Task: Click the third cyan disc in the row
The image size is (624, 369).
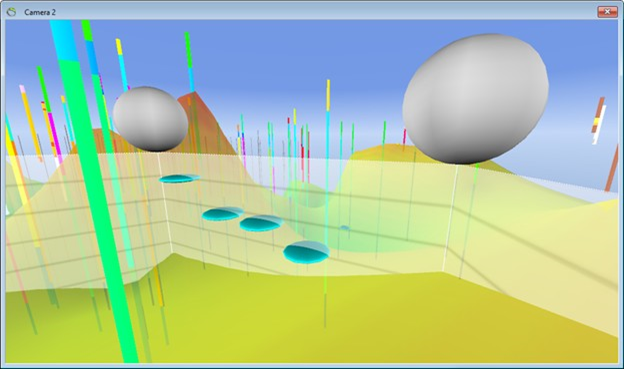Action: coord(261,223)
